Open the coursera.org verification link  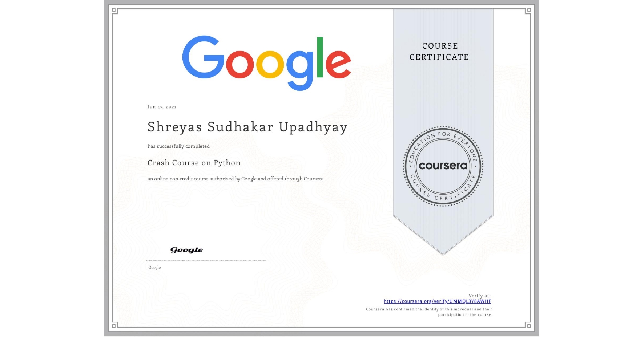click(x=437, y=301)
